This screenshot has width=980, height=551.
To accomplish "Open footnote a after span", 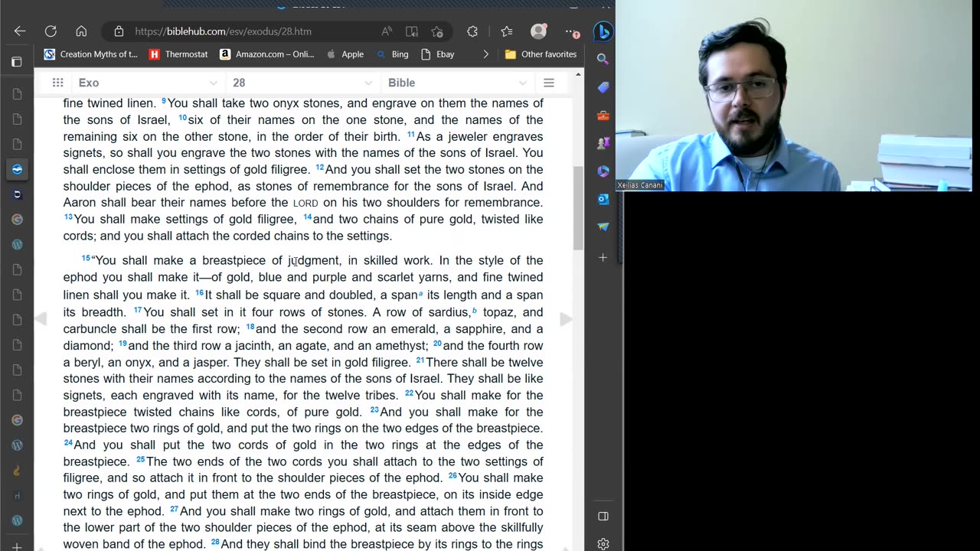I will tap(420, 294).
